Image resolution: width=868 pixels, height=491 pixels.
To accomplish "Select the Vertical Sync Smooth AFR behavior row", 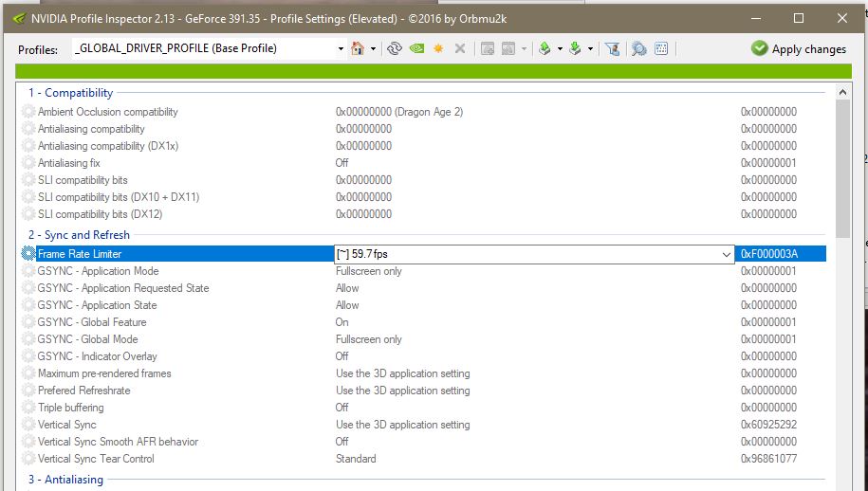I will (424, 442).
